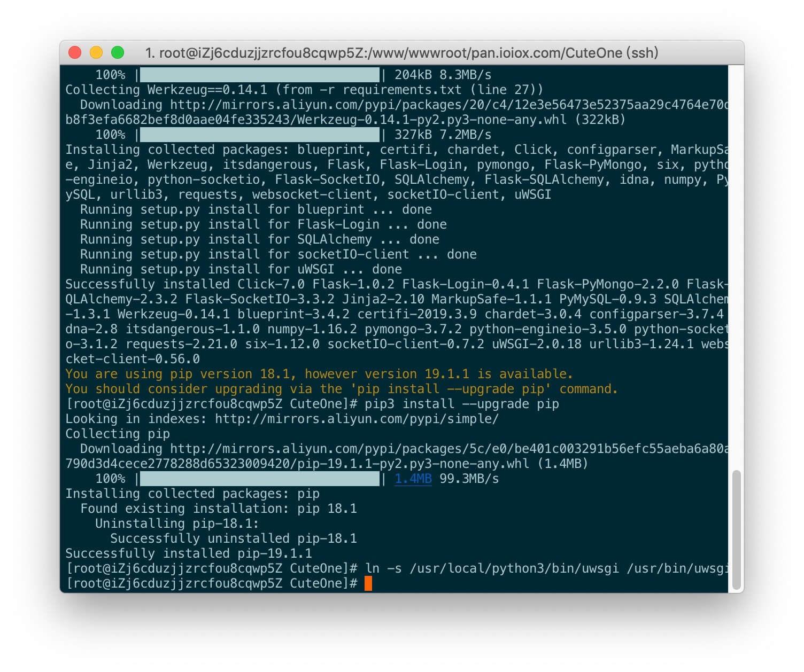This screenshot has height=672, width=804.
Task: Click the 'Successfully uninstalled pip-18.1' line
Action: click(234, 538)
